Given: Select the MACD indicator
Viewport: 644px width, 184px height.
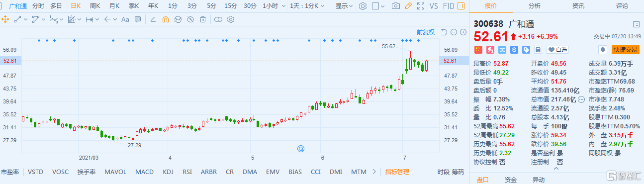Looking at the screenshot, I should pyautogui.click(x=144, y=172).
